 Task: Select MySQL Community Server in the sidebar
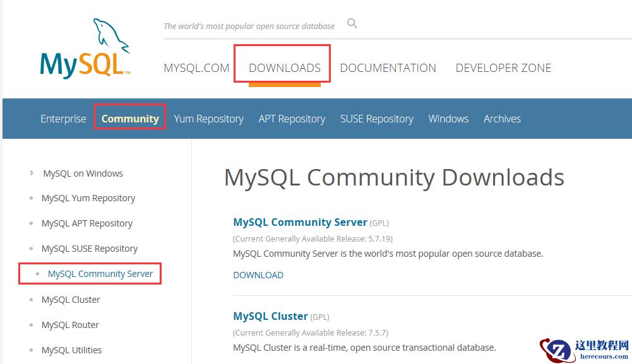100,273
